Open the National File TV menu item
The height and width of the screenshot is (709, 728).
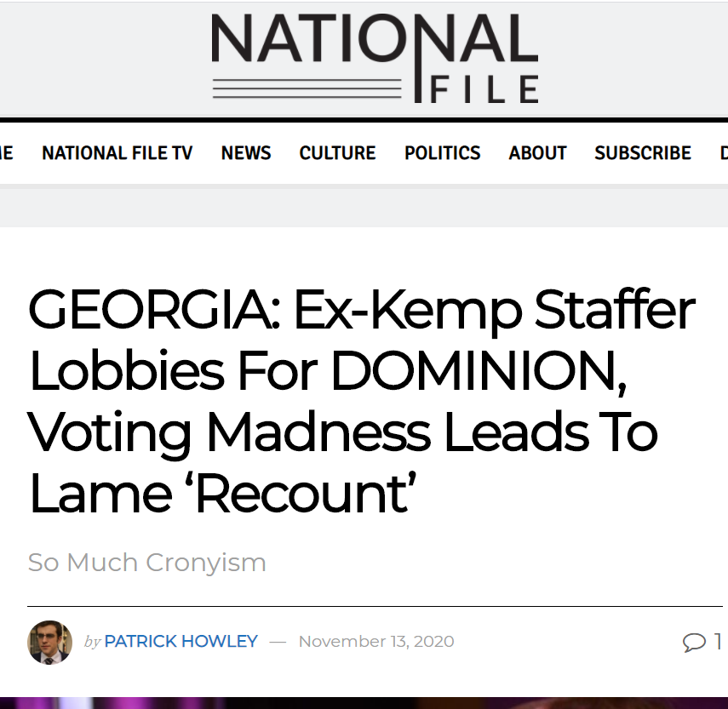pos(117,153)
